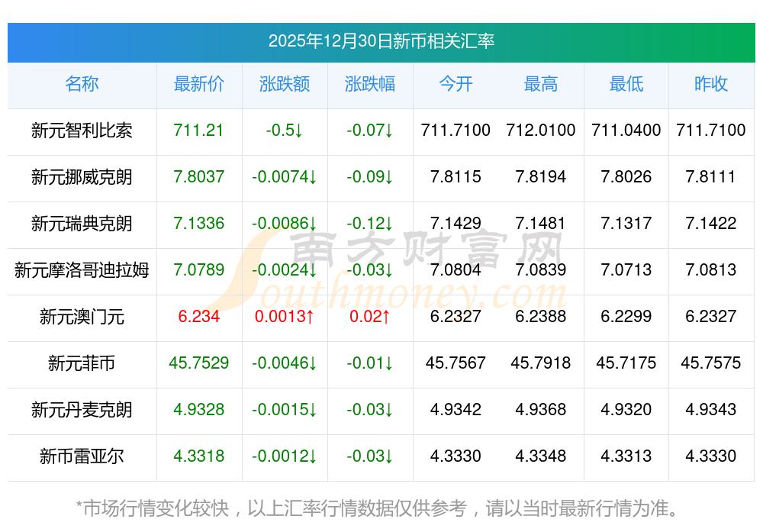Select the 最低 column header

tap(626, 84)
